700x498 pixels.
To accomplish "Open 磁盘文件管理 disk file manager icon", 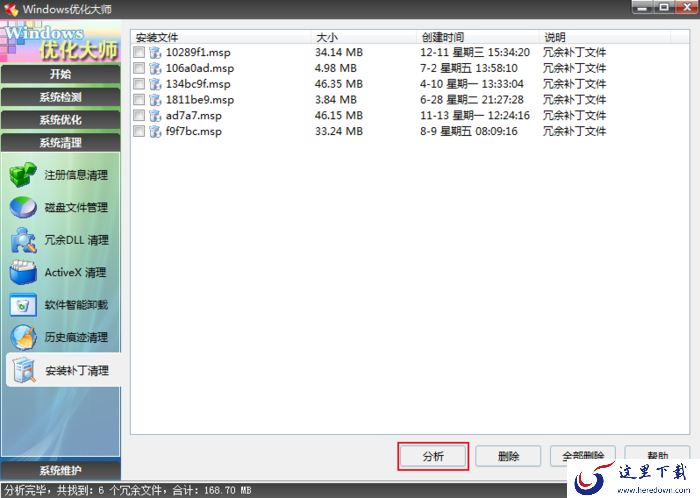I will point(23,207).
